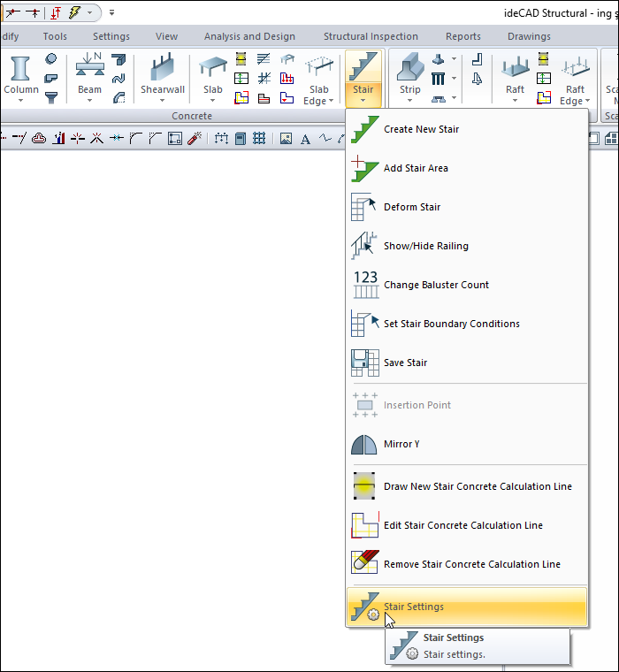Select Edit Stair Concrete Calculation Line
Screen dimensions: 619x672
[466, 525]
